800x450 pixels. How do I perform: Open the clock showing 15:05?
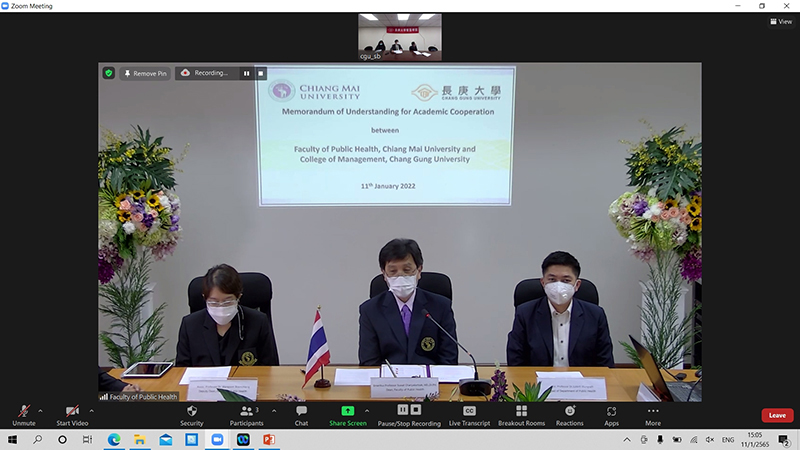click(755, 439)
